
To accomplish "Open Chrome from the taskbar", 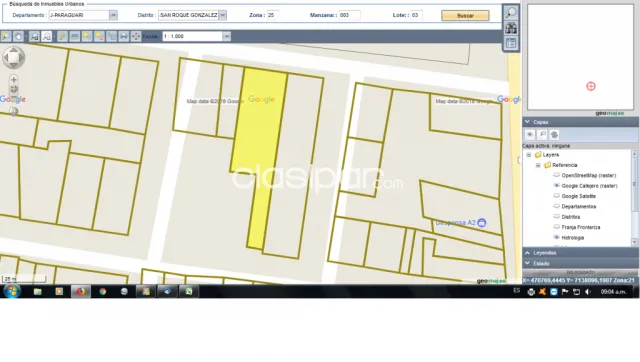I will [x=102, y=291].
